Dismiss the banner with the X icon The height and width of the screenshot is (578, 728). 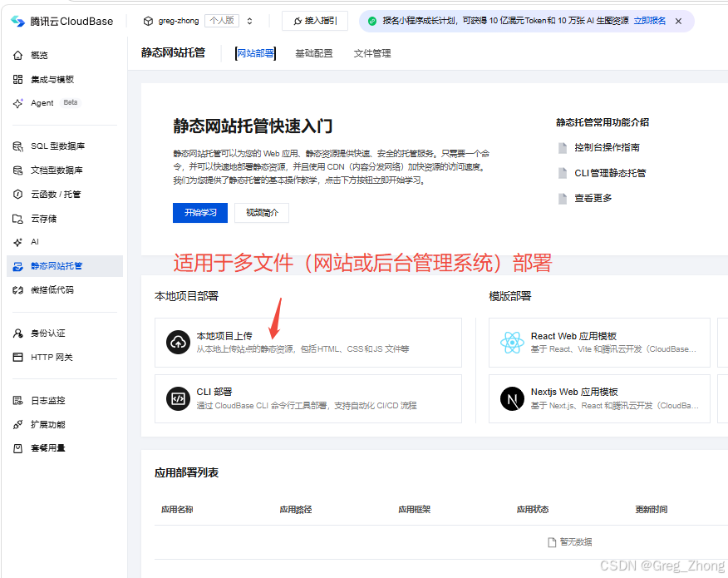click(678, 22)
